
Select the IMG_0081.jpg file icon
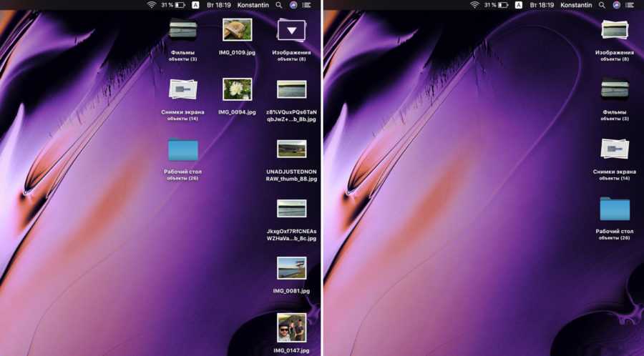click(x=291, y=267)
